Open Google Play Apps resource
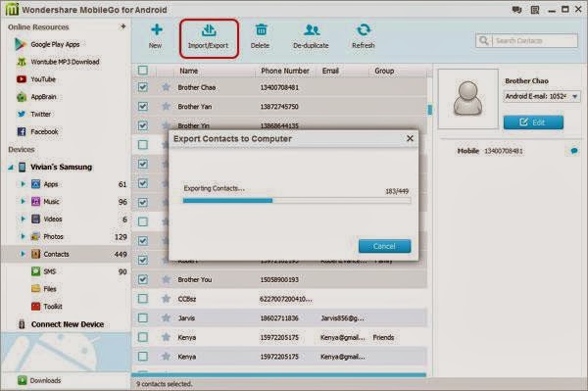588x391 pixels. [x=47, y=44]
